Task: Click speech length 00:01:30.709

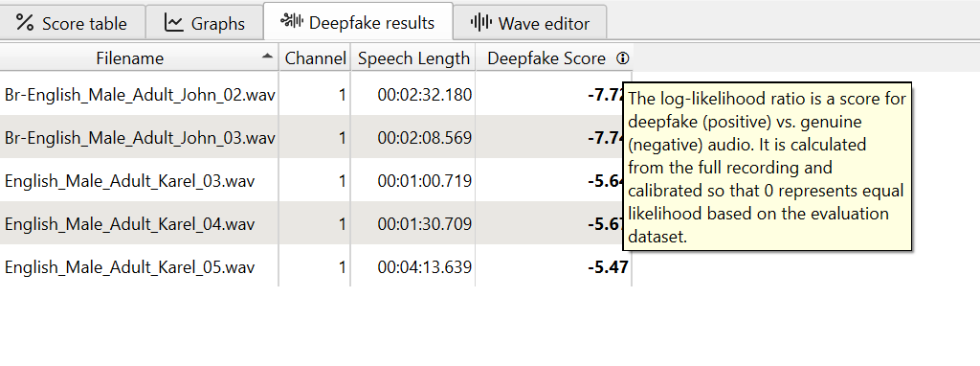Action: tap(424, 224)
